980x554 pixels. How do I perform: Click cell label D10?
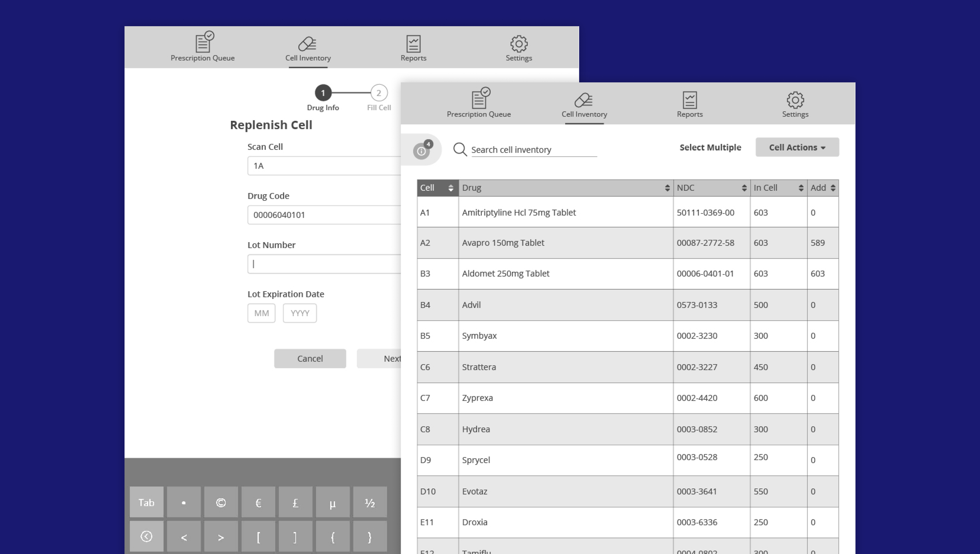[428, 492]
